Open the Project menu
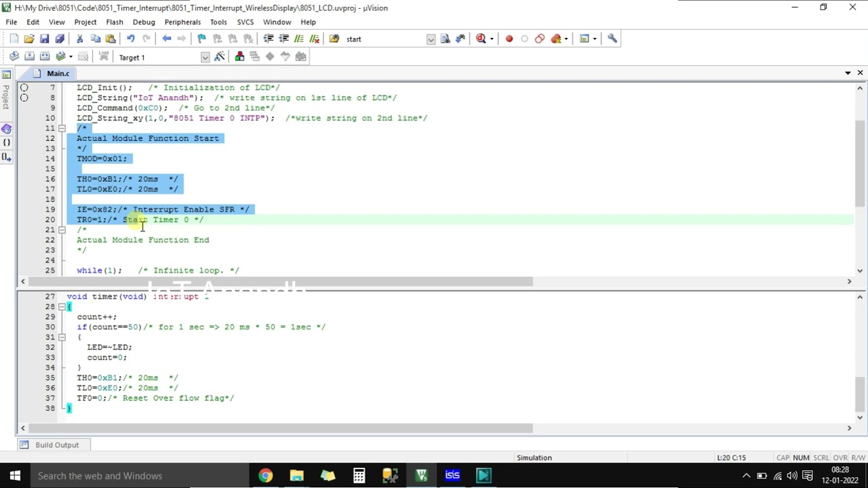 [85, 22]
